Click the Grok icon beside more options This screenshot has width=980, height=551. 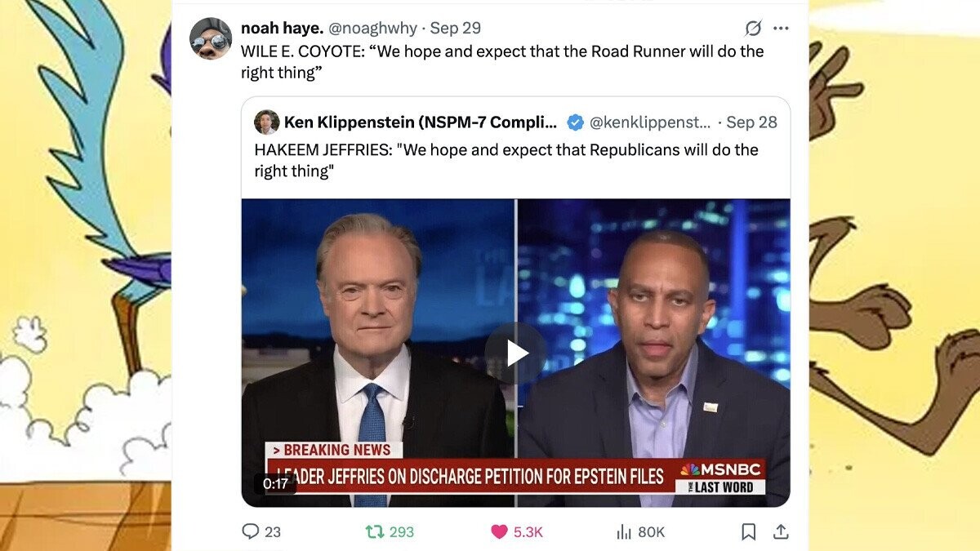(753, 28)
